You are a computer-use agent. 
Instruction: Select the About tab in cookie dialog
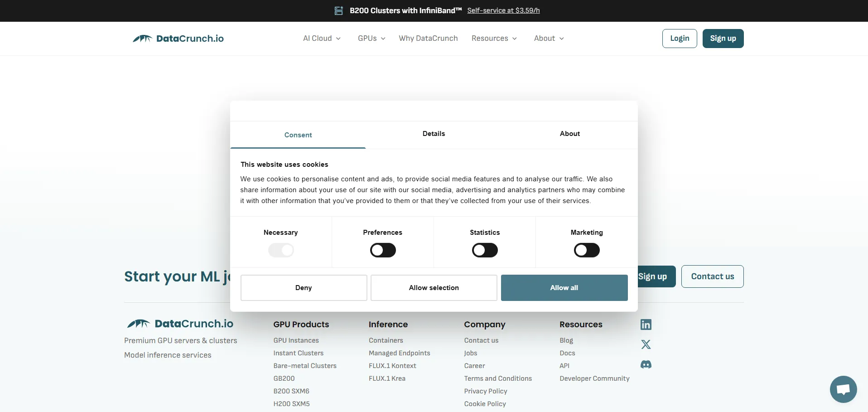pos(569,134)
